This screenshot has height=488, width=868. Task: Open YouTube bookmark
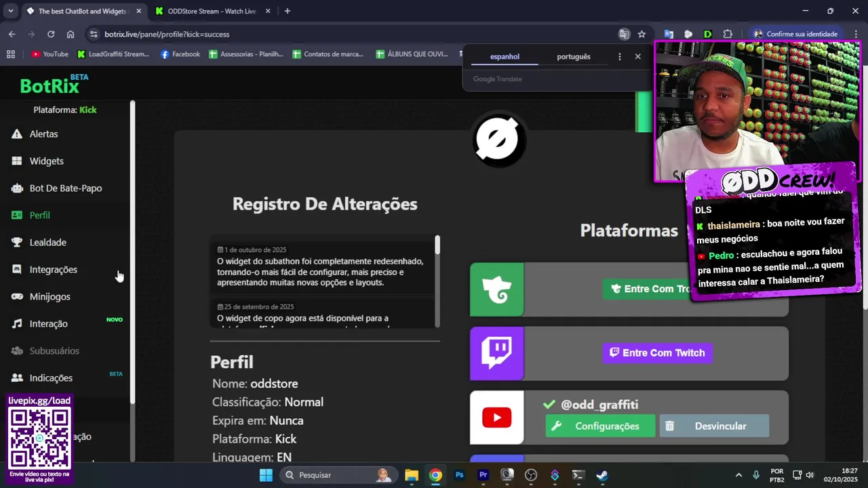click(50, 54)
